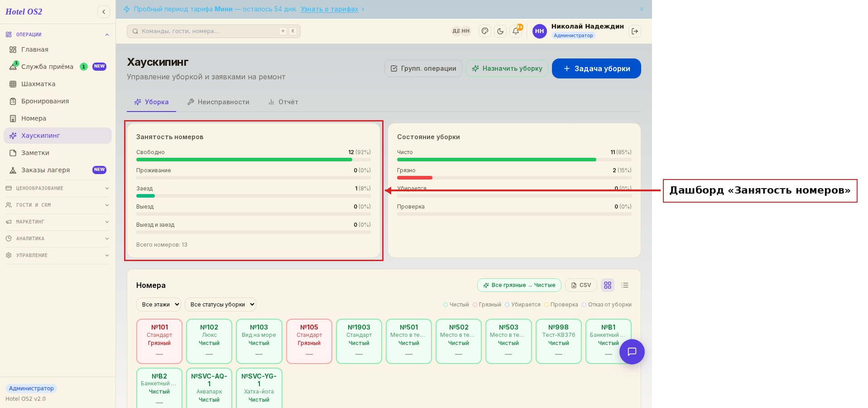Click the logout icon next to user name
Image resolution: width=868 pixels, height=408 pixels.
[x=635, y=31]
